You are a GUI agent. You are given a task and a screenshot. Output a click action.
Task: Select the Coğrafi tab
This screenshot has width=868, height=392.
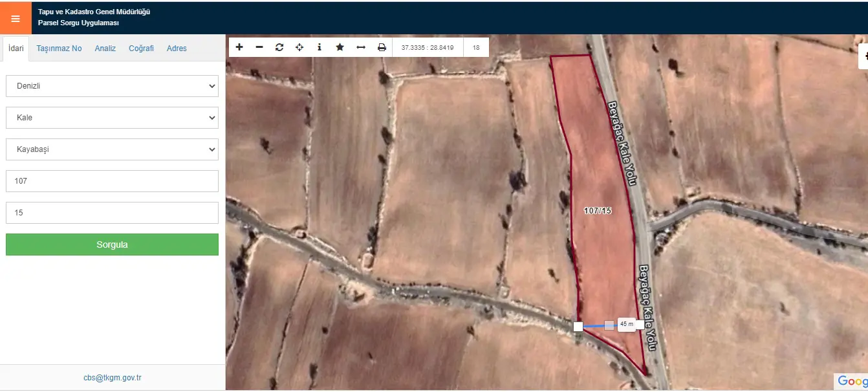(x=142, y=49)
